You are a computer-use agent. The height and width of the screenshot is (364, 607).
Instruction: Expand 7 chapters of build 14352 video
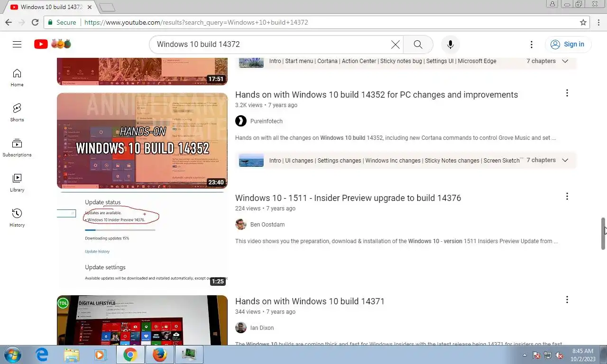(x=565, y=160)
